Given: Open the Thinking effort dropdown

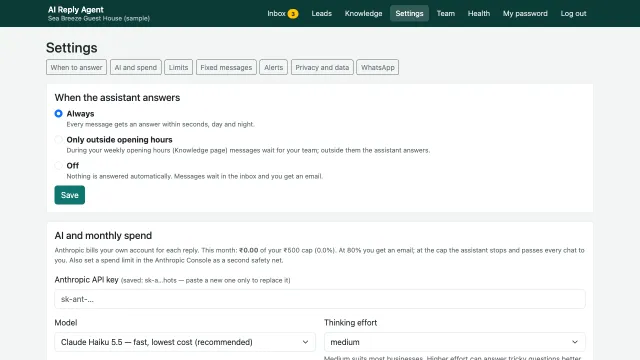Looking at the screenshot, I should (x=455, y=342).
